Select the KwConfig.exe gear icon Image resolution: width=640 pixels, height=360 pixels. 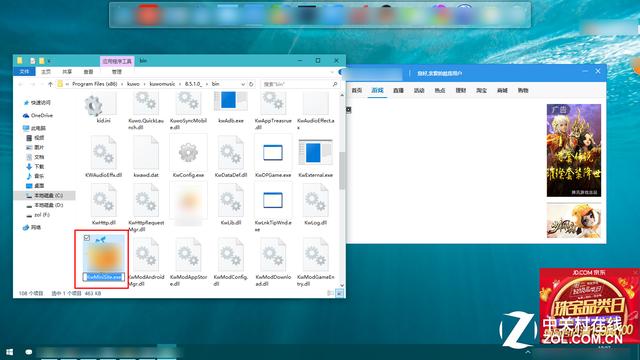[x=188, y=153]
